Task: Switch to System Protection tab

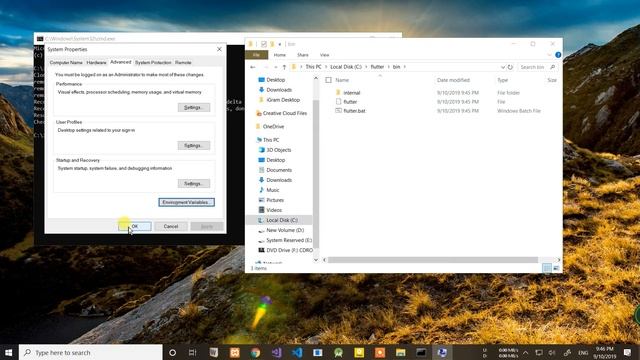Action: click(x=153, y=62)
